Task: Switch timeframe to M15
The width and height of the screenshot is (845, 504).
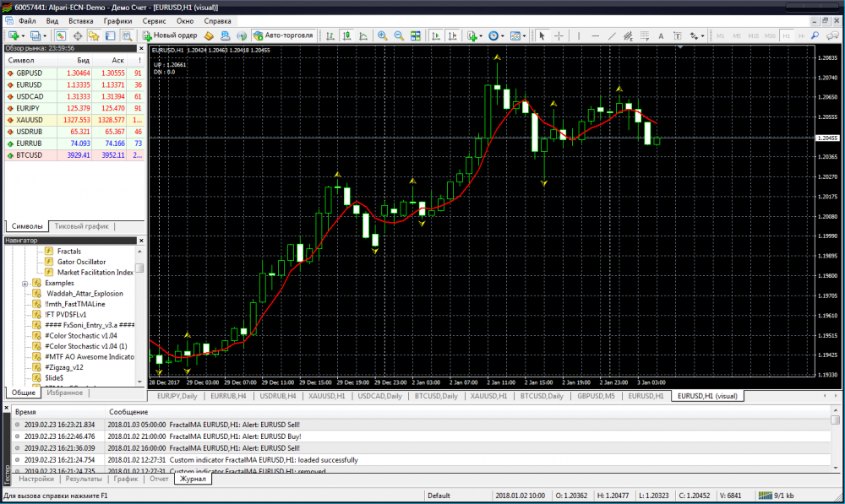Action: [754, 35]
